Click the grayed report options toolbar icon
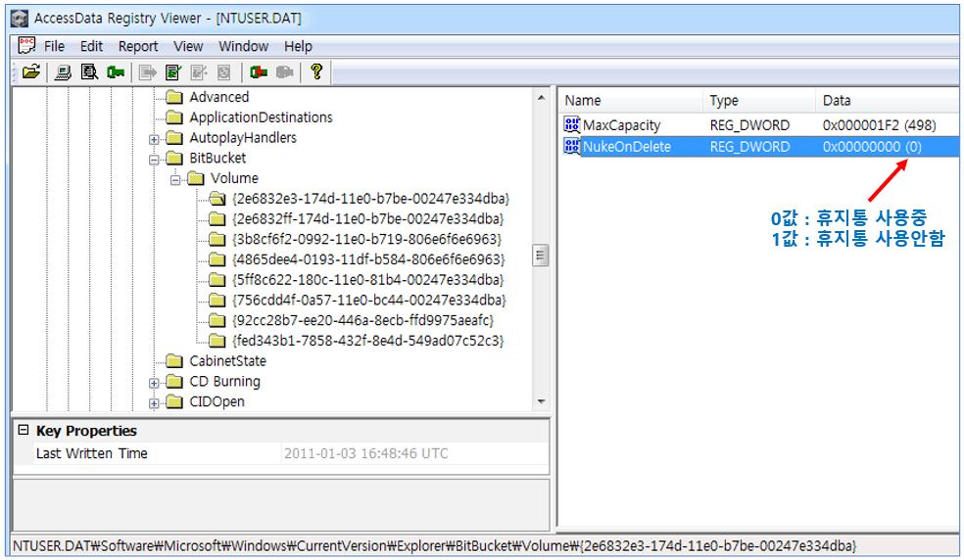This screenshot has height=560, width=964. (x=223, y=72)
